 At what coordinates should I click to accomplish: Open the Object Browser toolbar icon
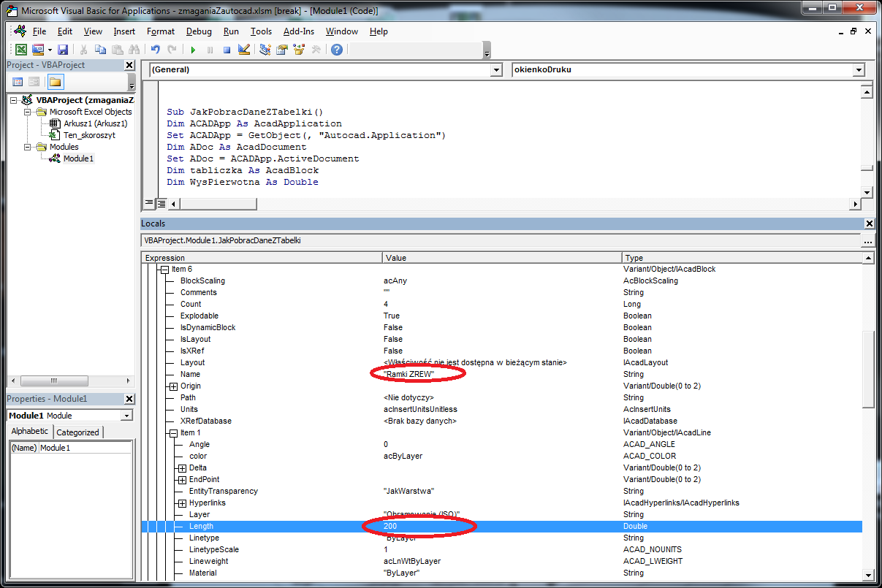tap(299, 50)
